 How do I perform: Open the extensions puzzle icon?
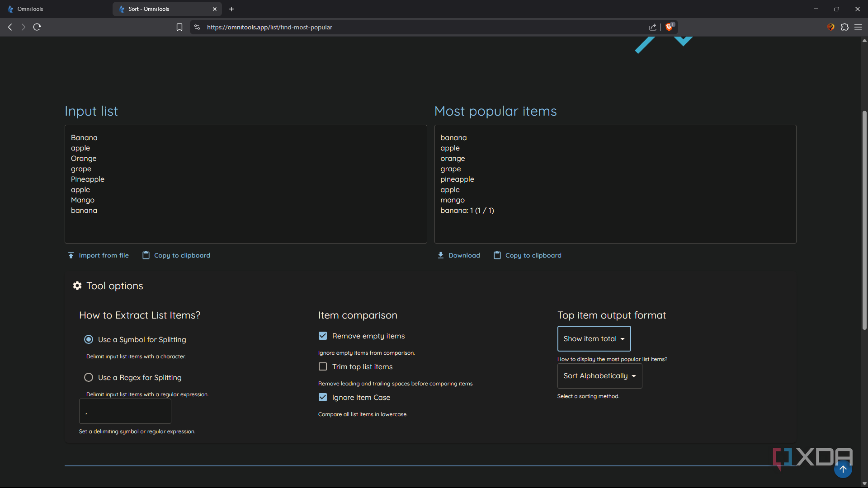tap(844, 27)
